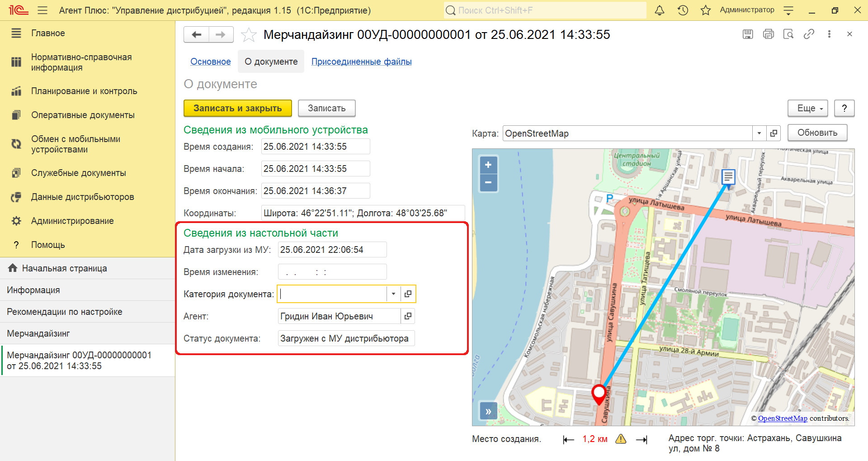This screenshot has width=868, height=461.
Task: Open Обмен с мобильными устройствами section
Action: point(87,144)
